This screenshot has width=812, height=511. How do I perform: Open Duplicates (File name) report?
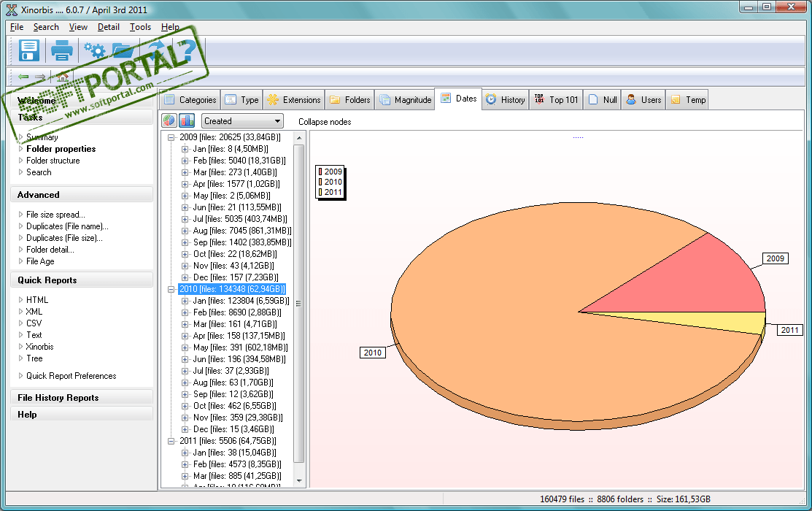pos(67,226)
